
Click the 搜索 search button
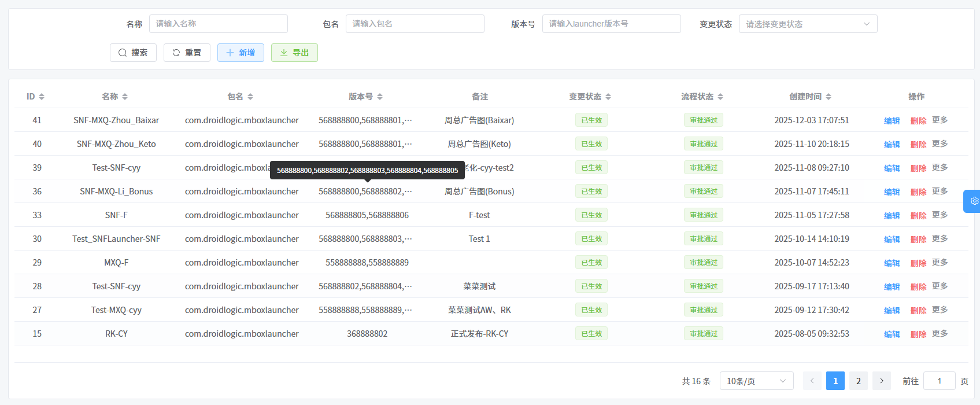pos(133,53)
